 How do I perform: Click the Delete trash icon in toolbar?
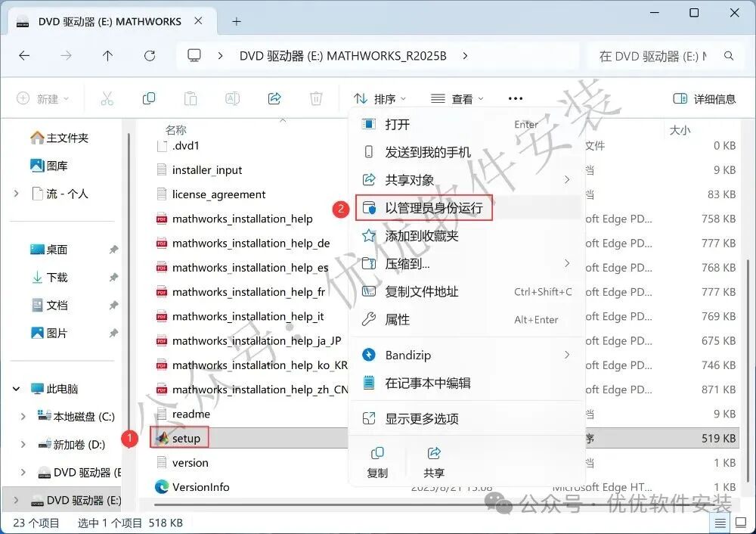click(316, 99)
